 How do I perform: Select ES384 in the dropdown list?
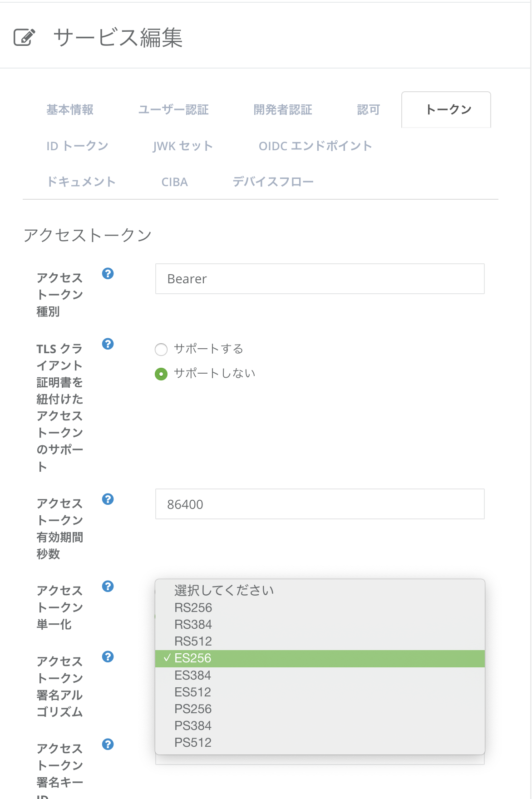tap(193, 675)
